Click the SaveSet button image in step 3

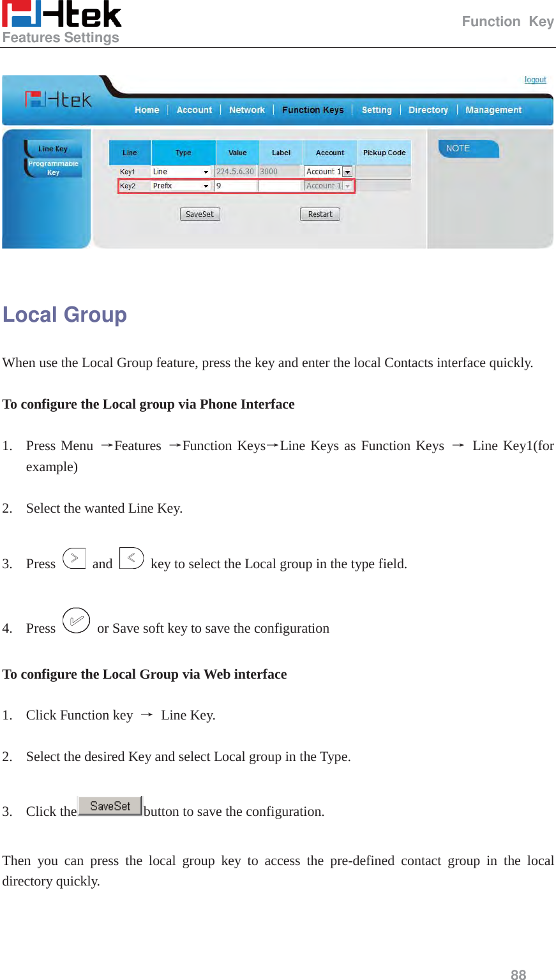(109, 806)
